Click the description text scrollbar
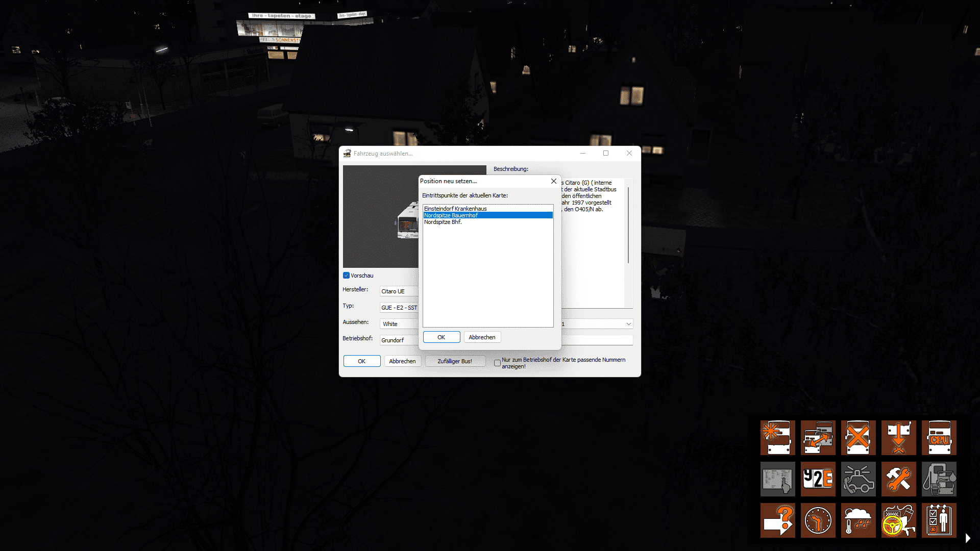Screen dimensions: 980x551 pos(628,224)
